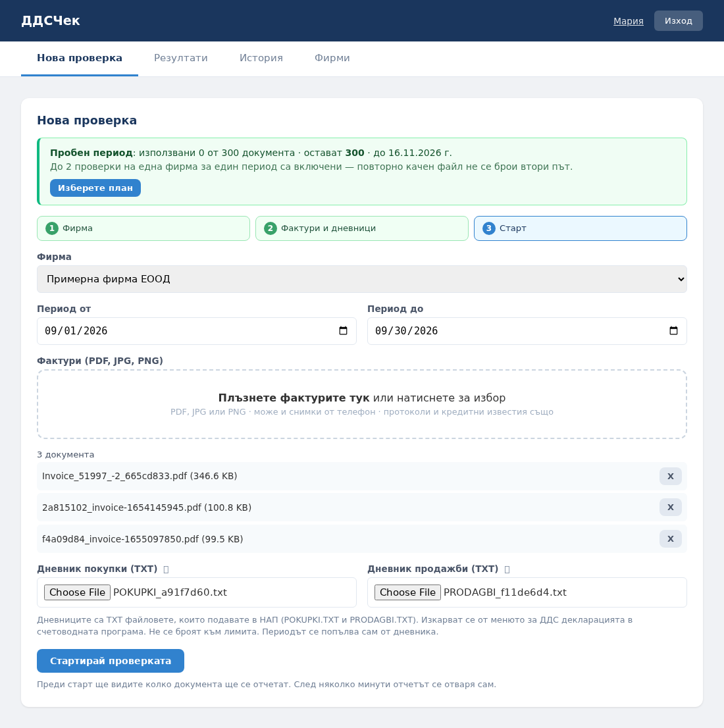Click the f4a09d84_invoice-1655097850.pdf file name
The image size is (724, 728).
[x=143, y=539]
